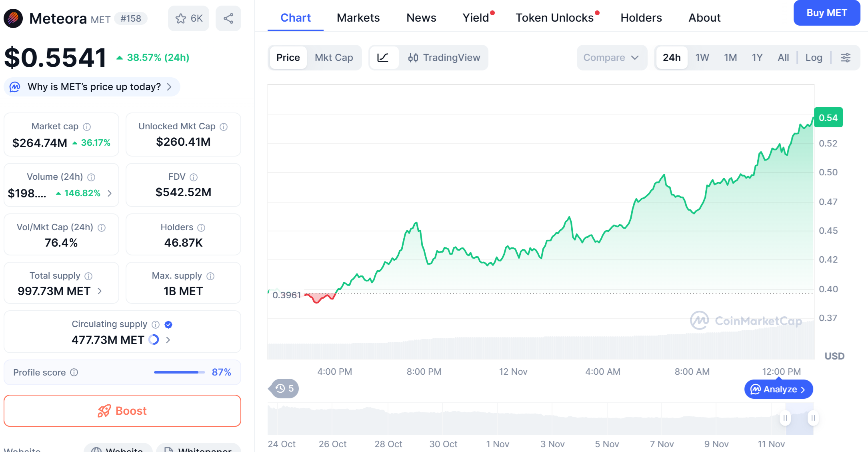Toggle the Log scale option
The height and width of the screenshot is (452, 868).
[814, 58]
